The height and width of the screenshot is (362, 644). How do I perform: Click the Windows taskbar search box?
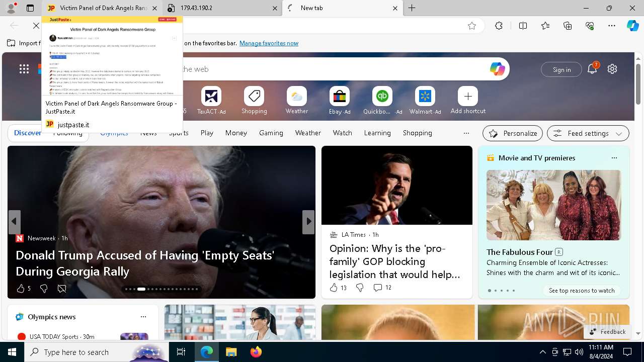coord(96,352)
